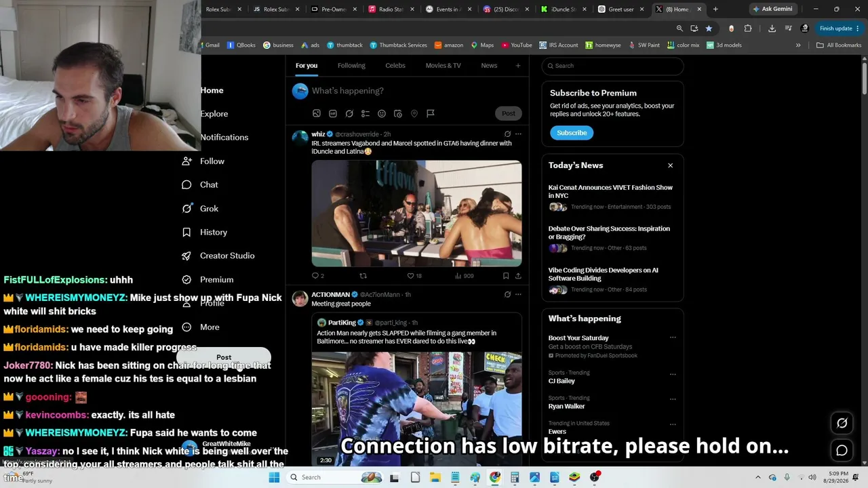The height and width of the screenshot is (488, 868).
Task: Open Calculator from the taskbar
Action: [x=515, y=477]
